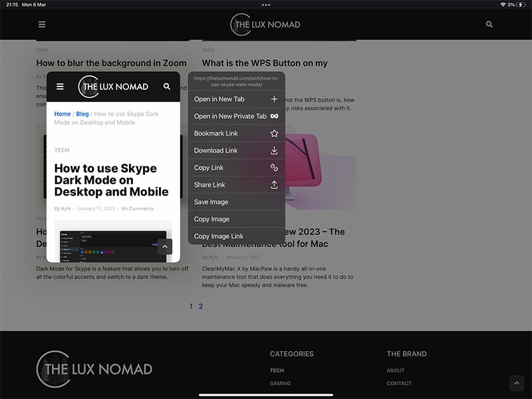Click the footer Lux Nomad logo

94,369
